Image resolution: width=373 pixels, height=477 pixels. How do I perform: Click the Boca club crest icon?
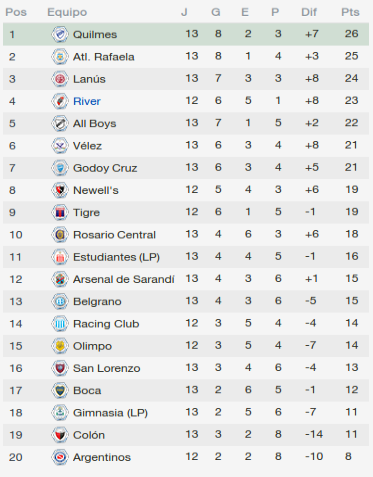point(60,390)
